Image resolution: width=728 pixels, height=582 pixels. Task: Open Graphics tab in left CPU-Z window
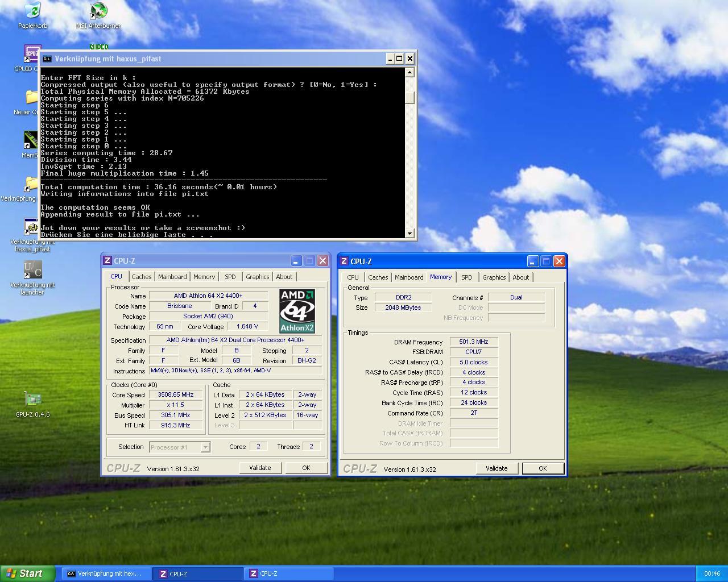[258, 277]
